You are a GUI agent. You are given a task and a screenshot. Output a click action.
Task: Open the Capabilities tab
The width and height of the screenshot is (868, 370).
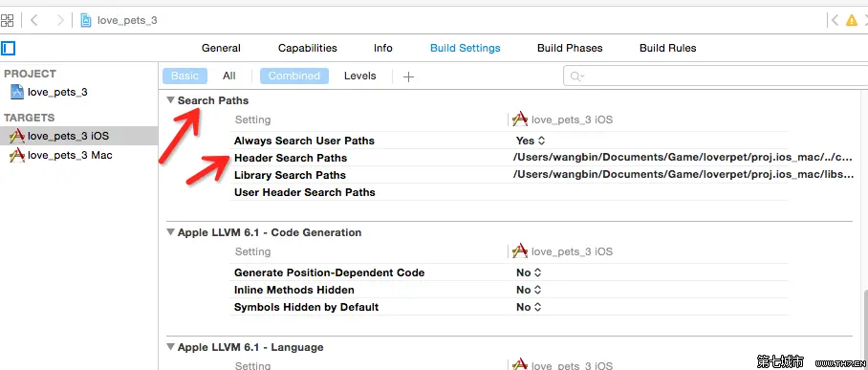(307, 48)
